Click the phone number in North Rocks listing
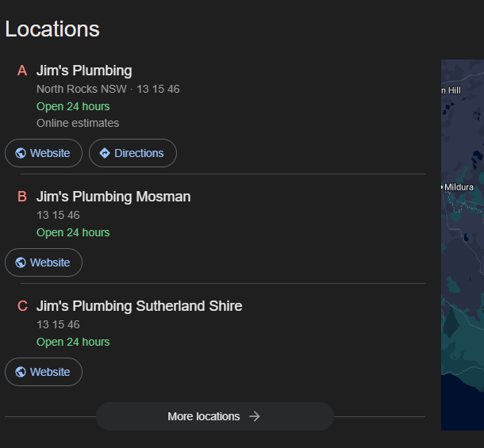Image resolution: width=484 pixels, height=448 pixels. coord(158,89)
